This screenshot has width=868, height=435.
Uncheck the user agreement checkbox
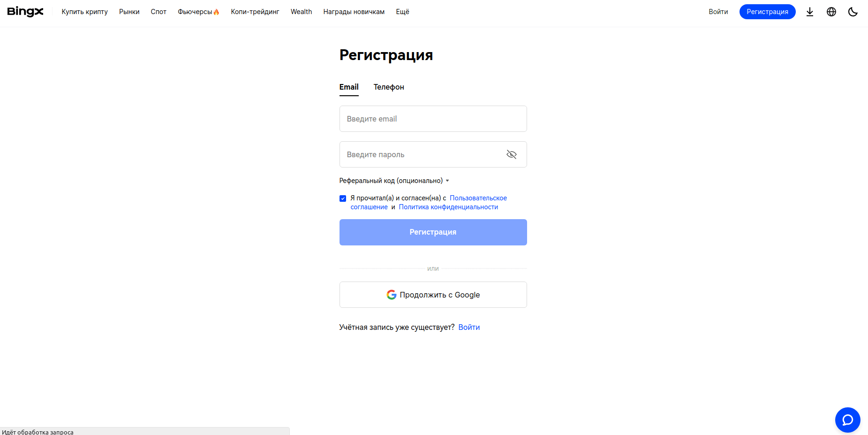point(343,198)
